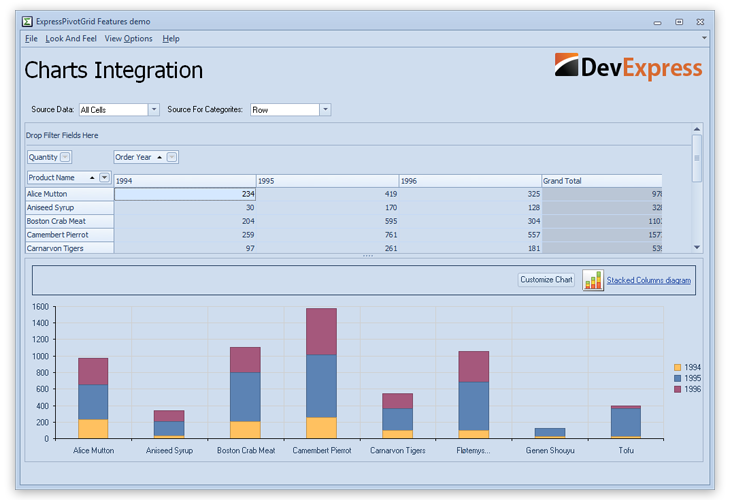Click the pivot grid scrollbar down arrow
The height and width of the screenshot is (500, 730).
(697, 247)
